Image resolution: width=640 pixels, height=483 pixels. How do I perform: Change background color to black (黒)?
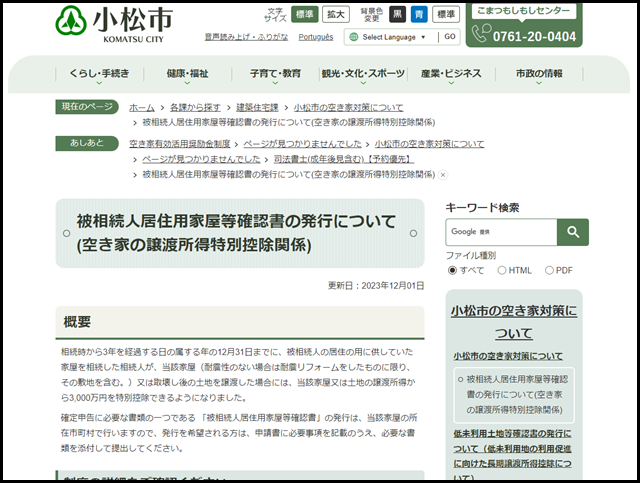click(398, 14)
